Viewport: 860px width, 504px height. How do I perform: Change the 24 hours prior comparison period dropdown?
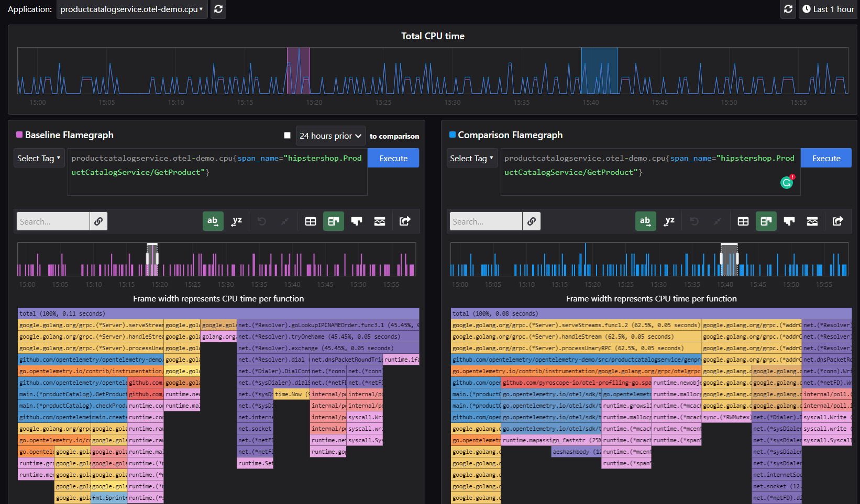[330, 136]
